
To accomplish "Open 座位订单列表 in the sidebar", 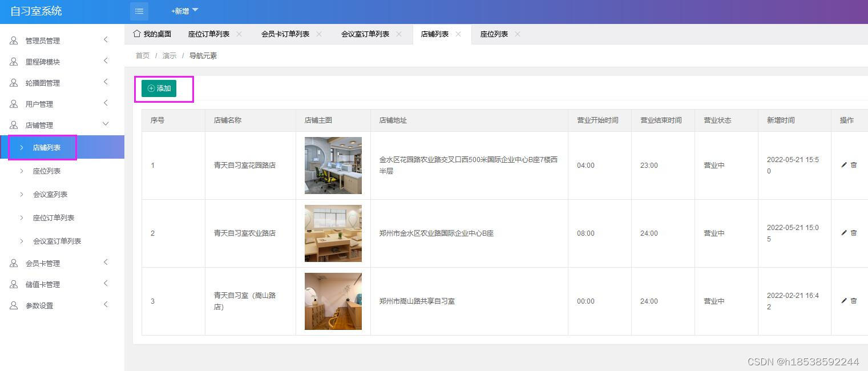I will click(62, 217).
